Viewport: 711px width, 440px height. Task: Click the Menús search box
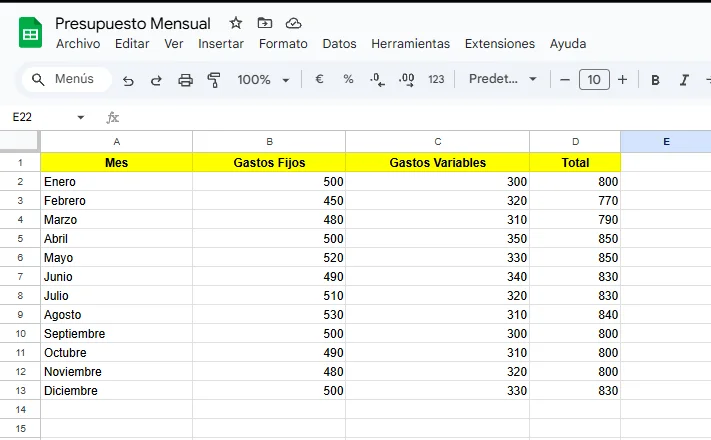(67, 79)
